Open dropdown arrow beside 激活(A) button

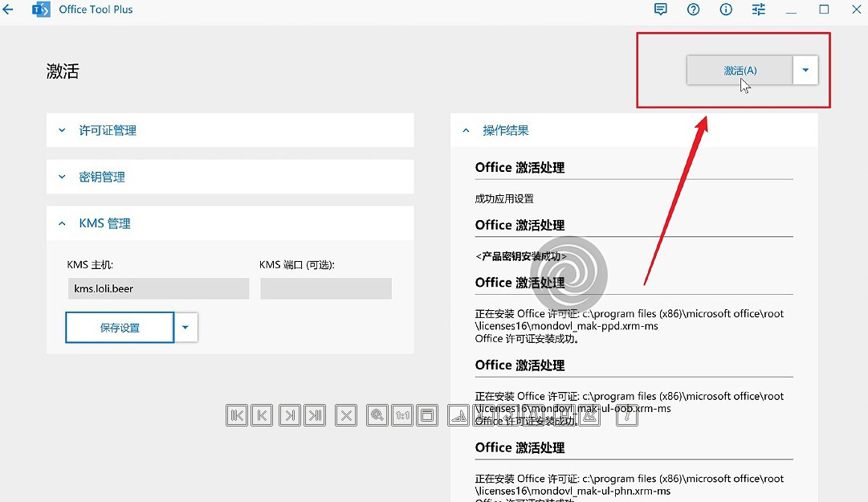click(x=805, y=71)
